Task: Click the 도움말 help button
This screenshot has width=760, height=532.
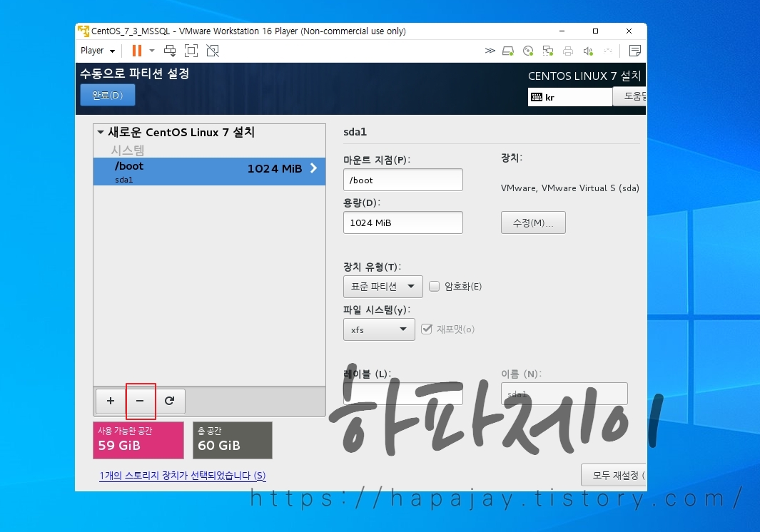Action: 629,96
